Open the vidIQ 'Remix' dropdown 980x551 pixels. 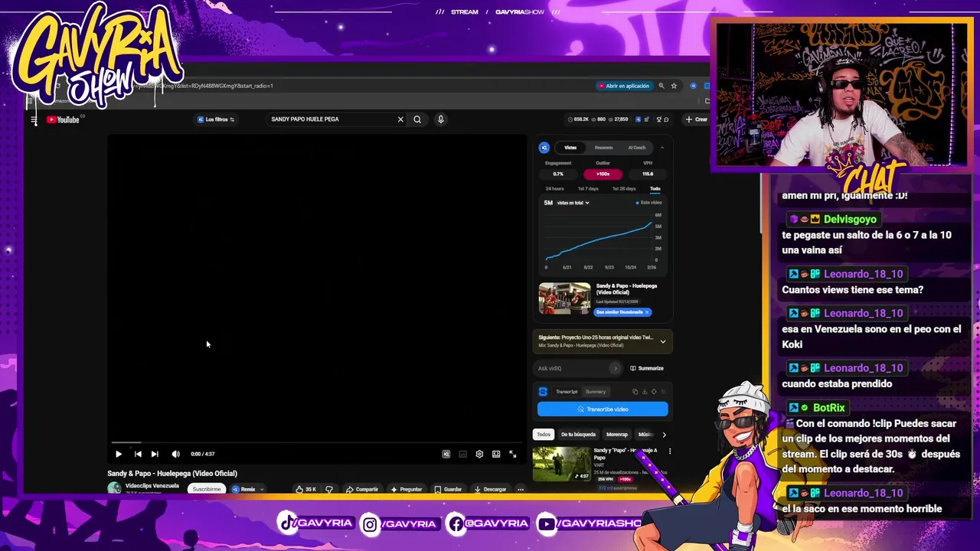point(248,489)
